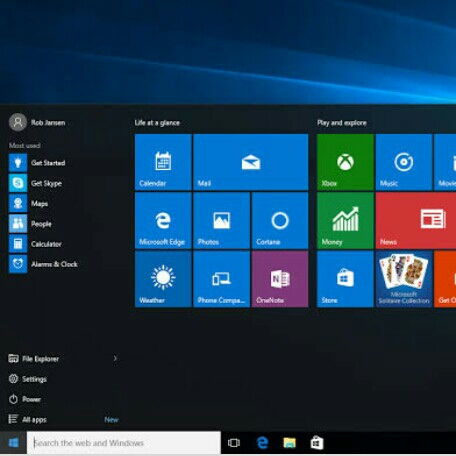
Task: Click the Alarms & Clock icon
Action: click(x=18, y=264)
